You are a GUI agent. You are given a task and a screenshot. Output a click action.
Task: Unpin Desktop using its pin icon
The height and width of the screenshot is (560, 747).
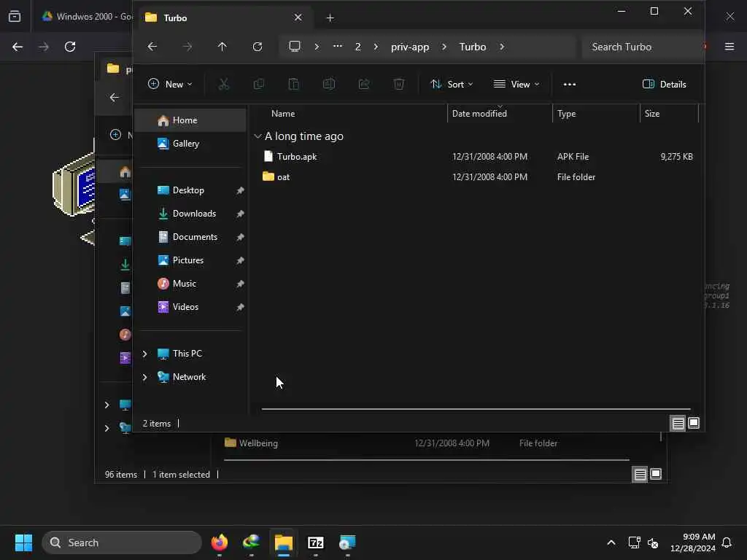[240, 190]
